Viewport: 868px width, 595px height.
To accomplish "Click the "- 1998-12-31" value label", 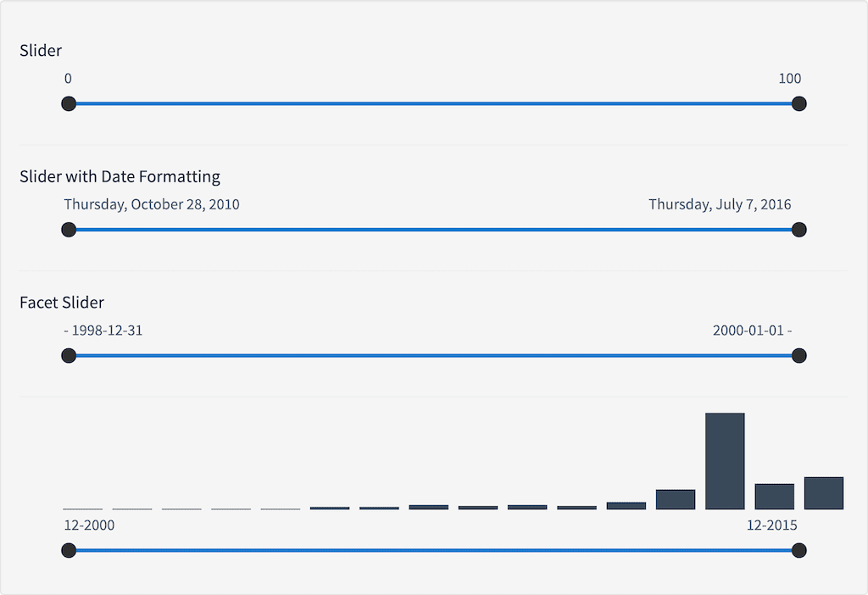I will (x=103, y=330).
